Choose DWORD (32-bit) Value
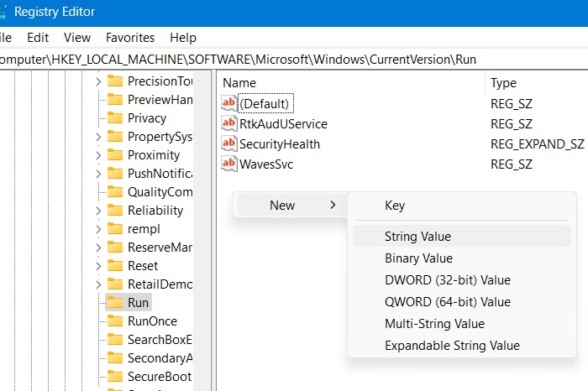Screen dimensions: 588x391 pos(462,279)
